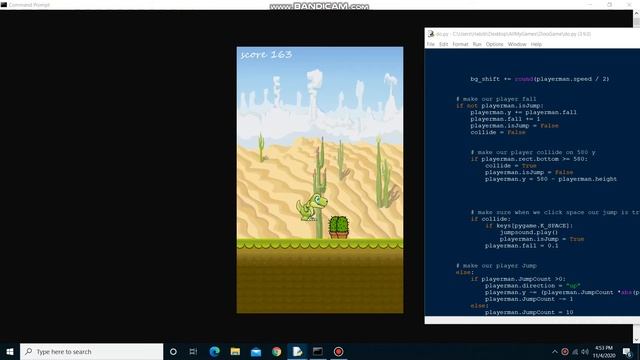Screen dimensions: 640x360
Task: Switch to the IDLE editor taskbar icon
Action: click(x=297, y=351)
